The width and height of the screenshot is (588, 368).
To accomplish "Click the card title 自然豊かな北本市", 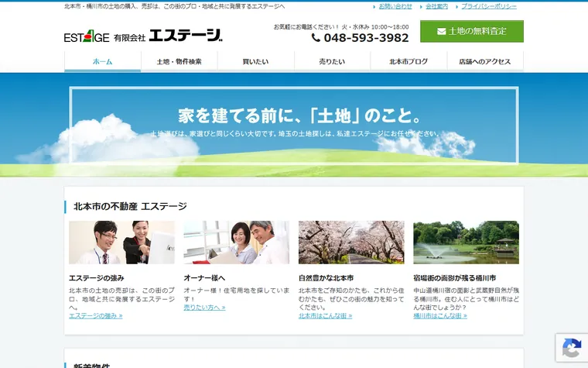I will (326, 278).
